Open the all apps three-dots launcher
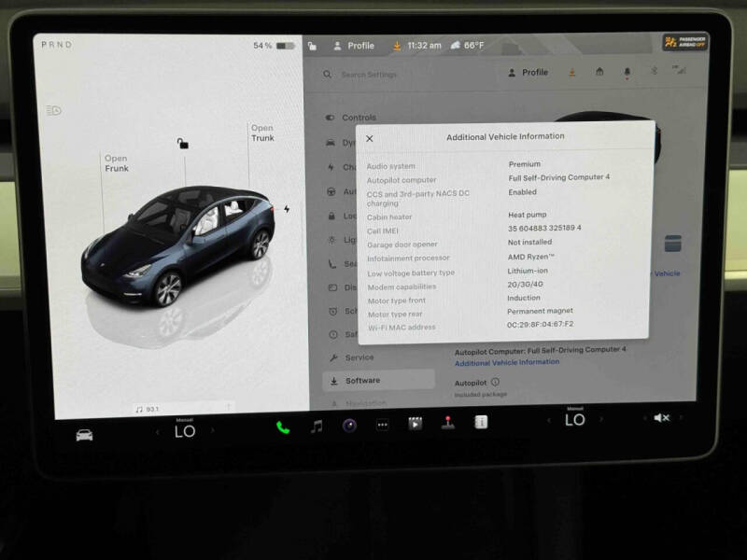This screenshot has width=747, height=560. 383,425
